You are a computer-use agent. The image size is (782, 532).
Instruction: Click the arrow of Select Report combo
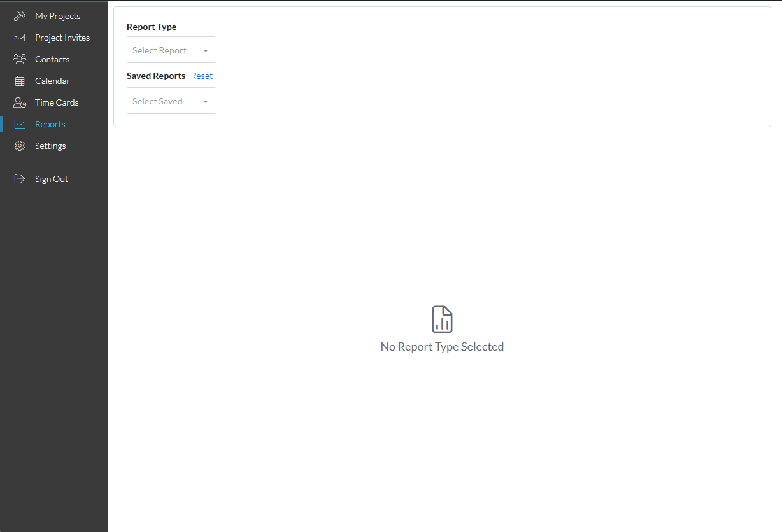tap(206, 50)
